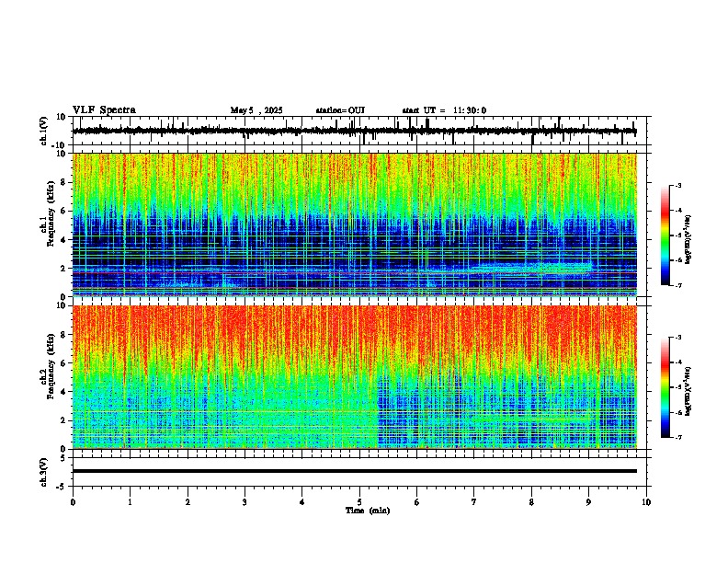
Task: Click time axis tick label "5"
Action: pyautogui.click(x=359, y=502)
